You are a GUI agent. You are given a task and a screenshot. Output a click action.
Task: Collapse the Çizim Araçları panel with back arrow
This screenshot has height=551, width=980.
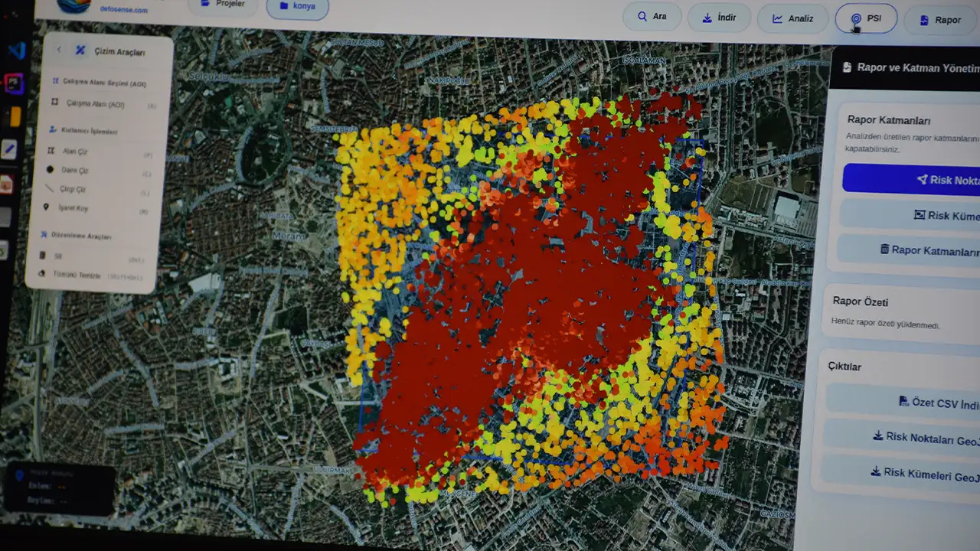[x=59, y=51]
